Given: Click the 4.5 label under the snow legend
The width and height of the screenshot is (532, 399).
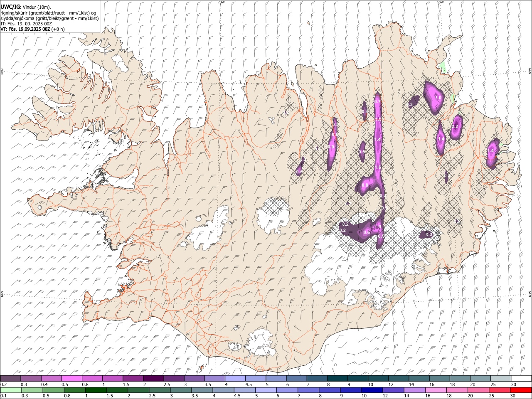Looking at the screenshot, I should 249,384.
